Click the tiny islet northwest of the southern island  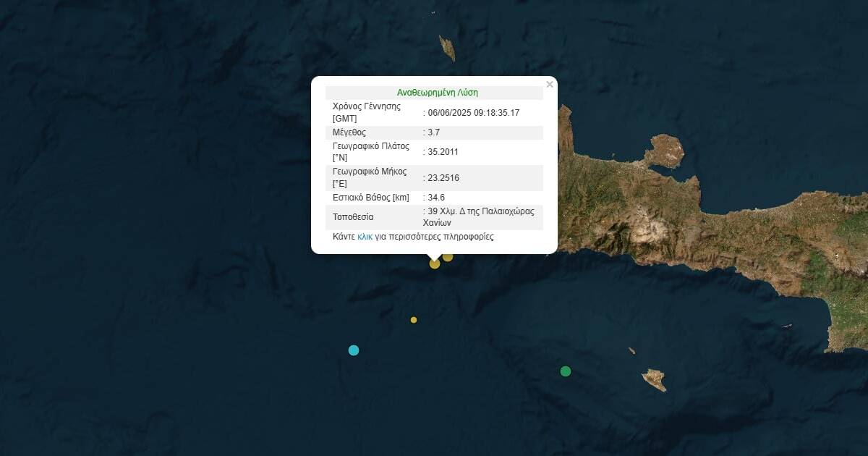(x=631, y=351)
